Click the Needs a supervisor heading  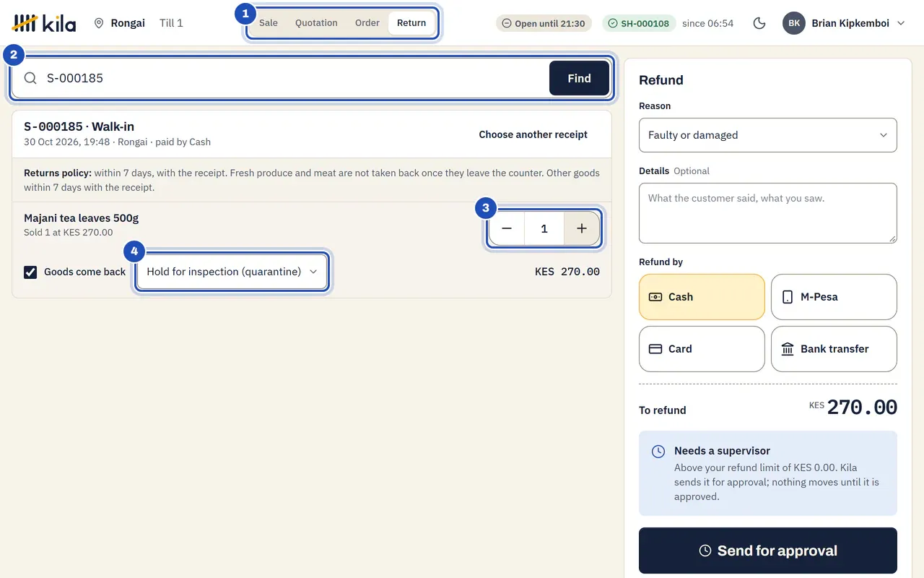(x=722, y=451)
